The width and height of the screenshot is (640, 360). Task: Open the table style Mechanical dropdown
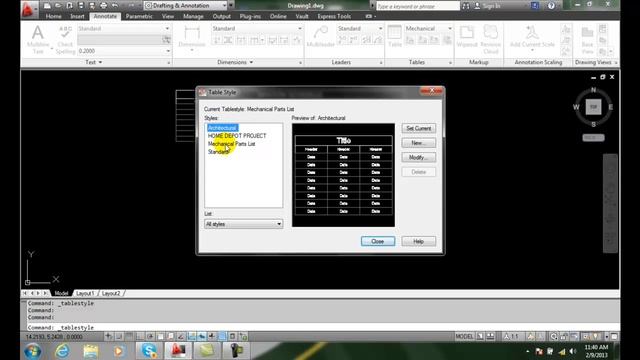click(428, 29)
